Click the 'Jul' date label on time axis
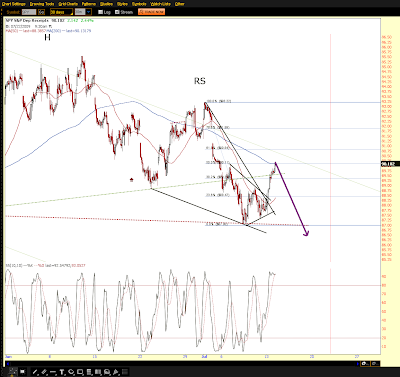 tap(205, 356)
